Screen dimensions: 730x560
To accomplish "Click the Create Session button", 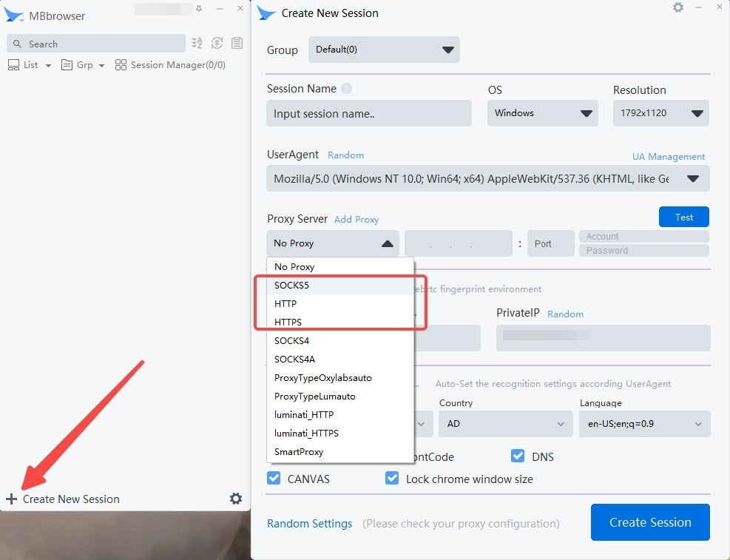I will point(650,522).
